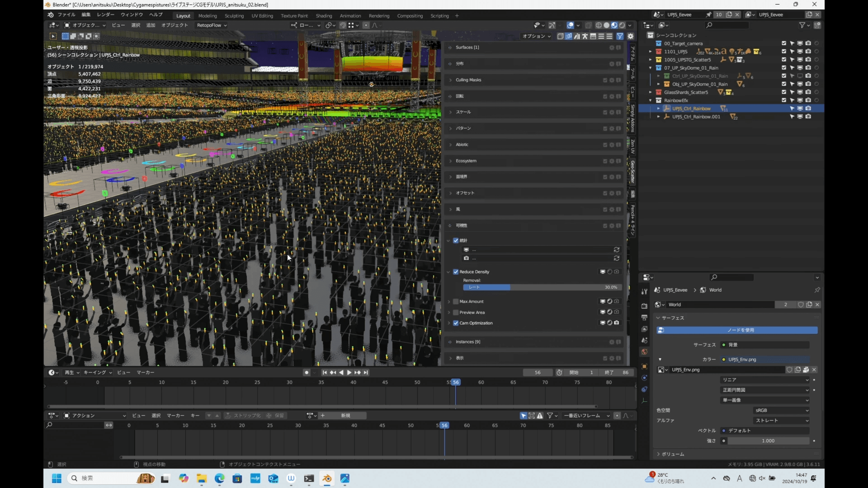
Task: Open the RetopoFlow dropdown menu
Action: (212, 25)
